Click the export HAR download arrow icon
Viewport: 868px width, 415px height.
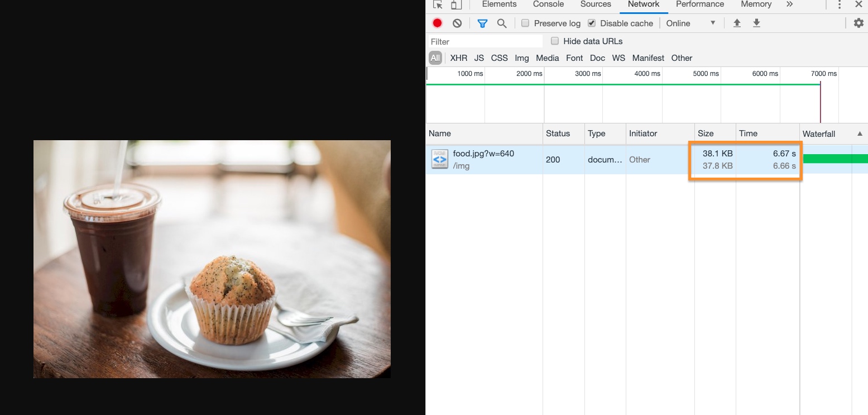tap(756, 23)
